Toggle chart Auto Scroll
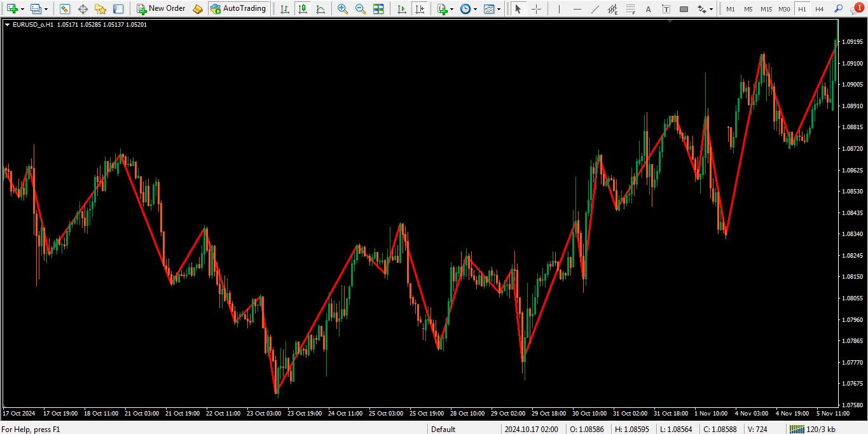 401,9
